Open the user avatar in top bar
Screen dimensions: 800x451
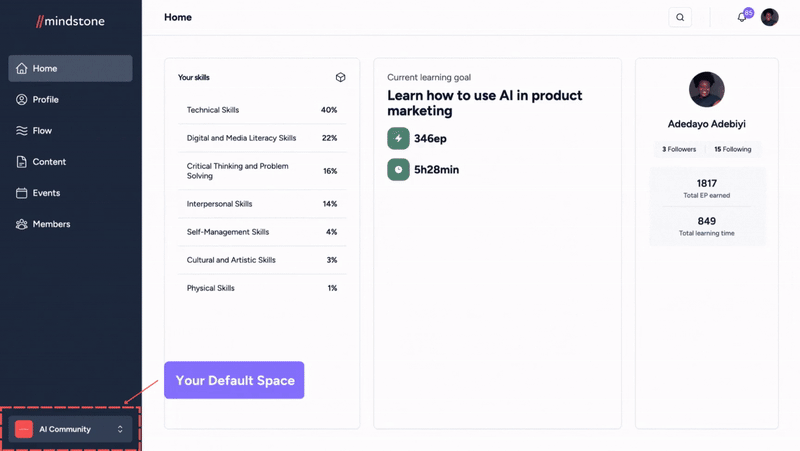click(769, 17)
